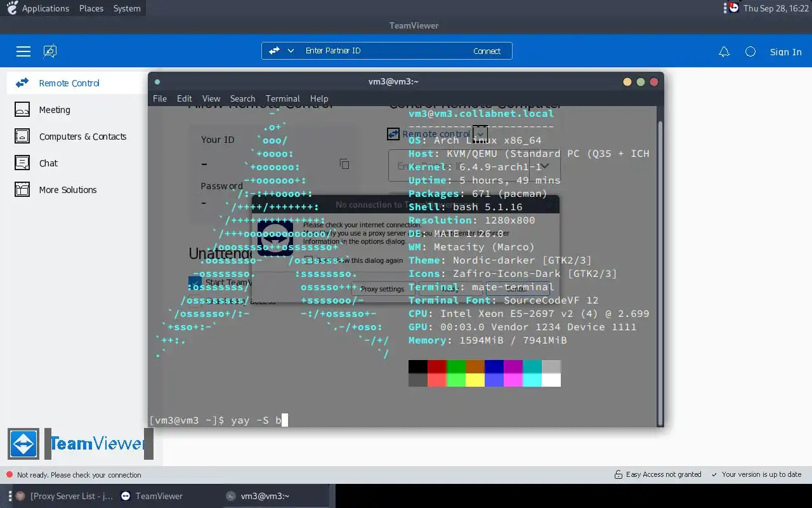Click the clock showing Thu Sep 28, 16:22
The width and height of the screenshot is (812, 508).
click(776, 8)
